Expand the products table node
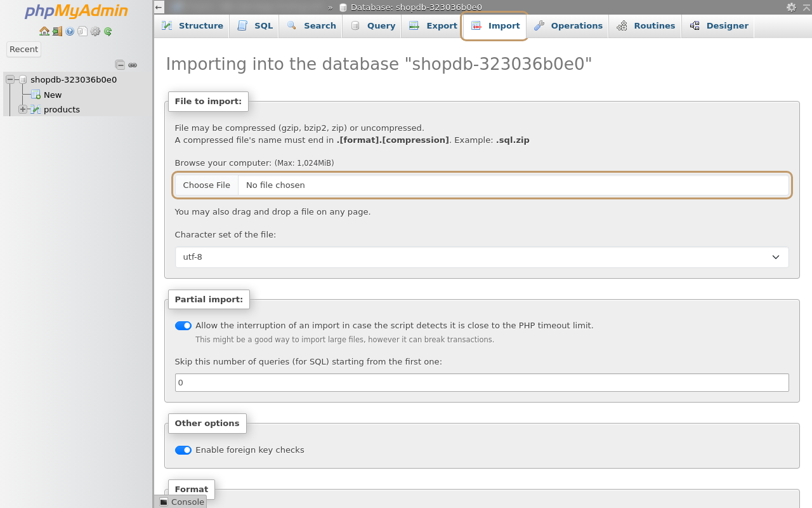Image resolution: width=812 pixels, height=508 pixels. point(23,109)
